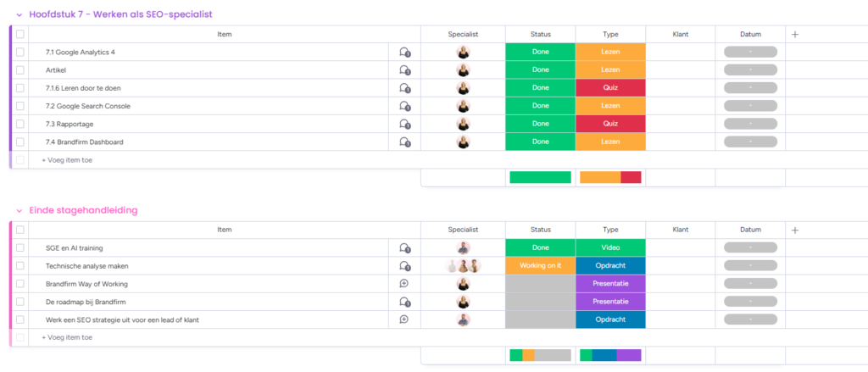Viewport: 868px width, 372px height.
Task: Click the Datum column header in Einde stagehandleiding
Action: tap(749, 230)
